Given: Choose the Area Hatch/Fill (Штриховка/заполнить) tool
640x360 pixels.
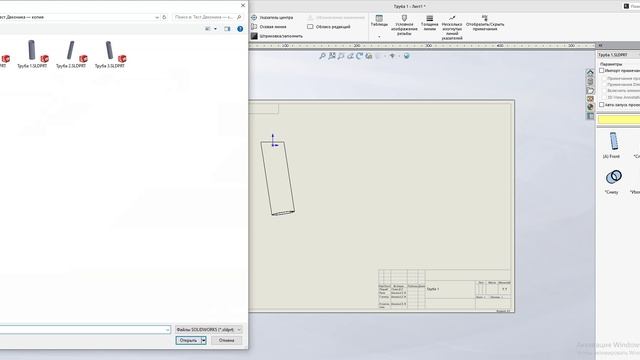Looking at the screenshot, I should coord(277,36).
